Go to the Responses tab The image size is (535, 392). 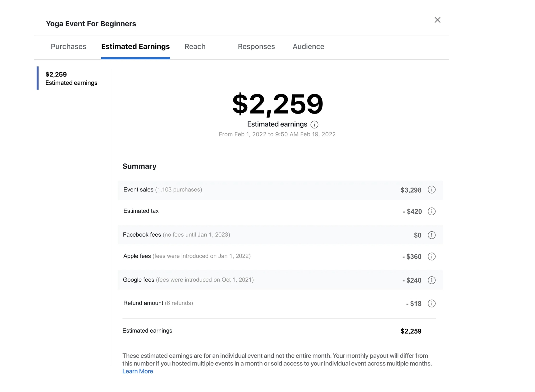[256, 47]
